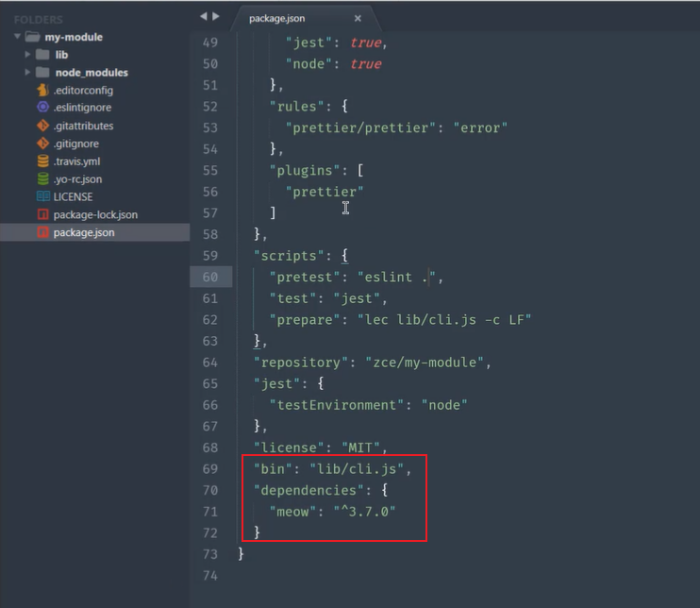This screenshot has width=700, height=608.
Task: Click the .editorconfig file icon
Action: (x=42, y=90)
